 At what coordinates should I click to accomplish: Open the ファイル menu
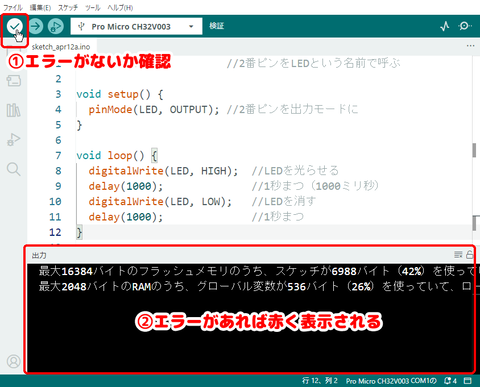(x=13, y=7)
